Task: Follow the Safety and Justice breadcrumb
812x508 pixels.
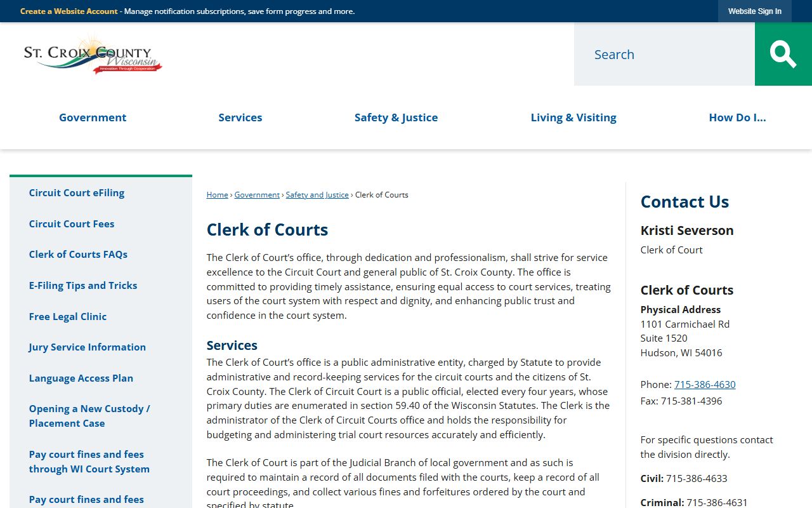Action: (x=317, y=195)
